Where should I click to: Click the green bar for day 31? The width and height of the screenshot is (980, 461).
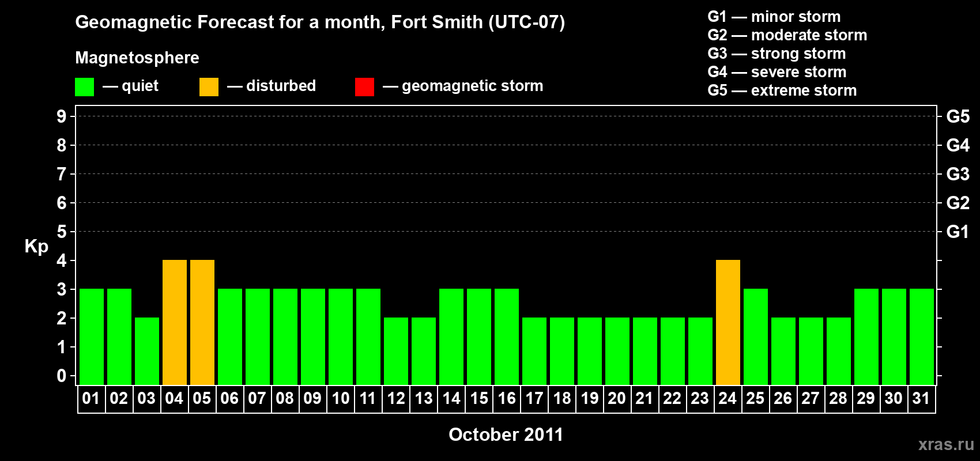[x=922, y=337]
